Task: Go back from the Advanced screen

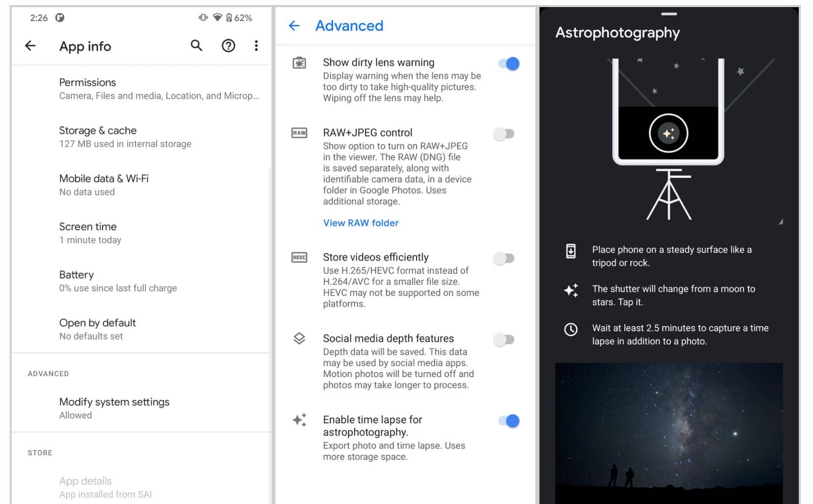Action: tap(294, 26)
